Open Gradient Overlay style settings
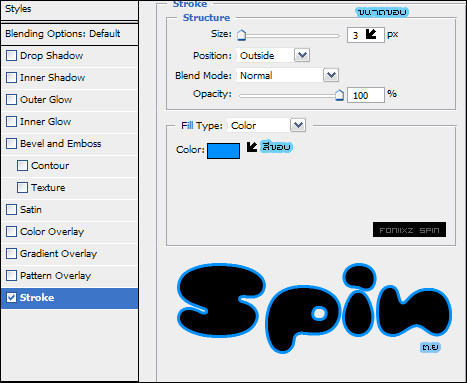 69,254
